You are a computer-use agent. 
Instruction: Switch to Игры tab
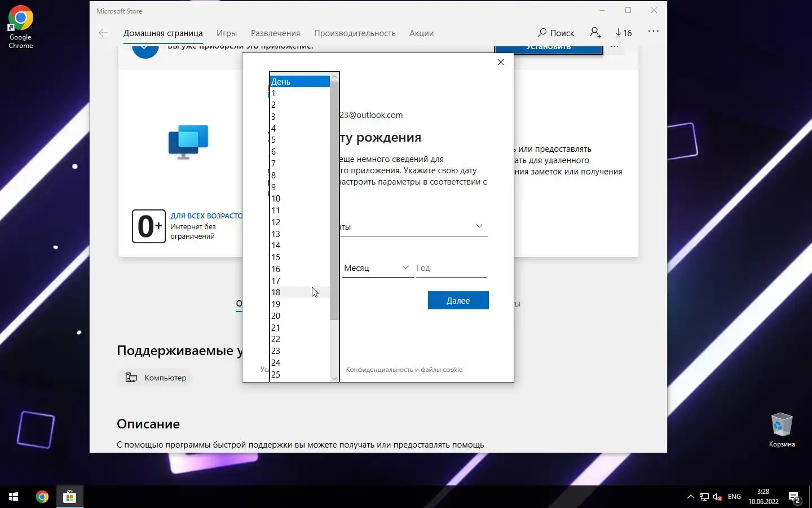(x=227, y=33)
